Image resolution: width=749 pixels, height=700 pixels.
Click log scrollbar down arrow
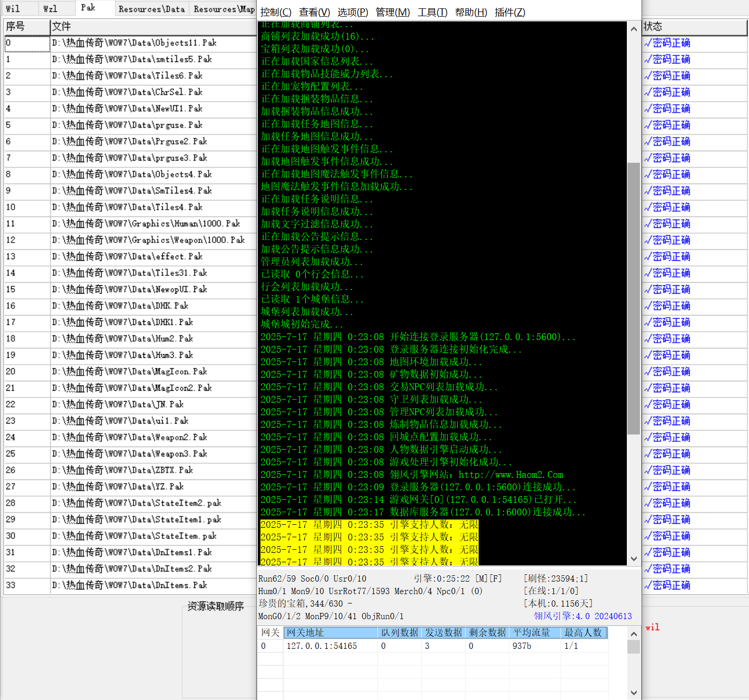click(634, 559)
